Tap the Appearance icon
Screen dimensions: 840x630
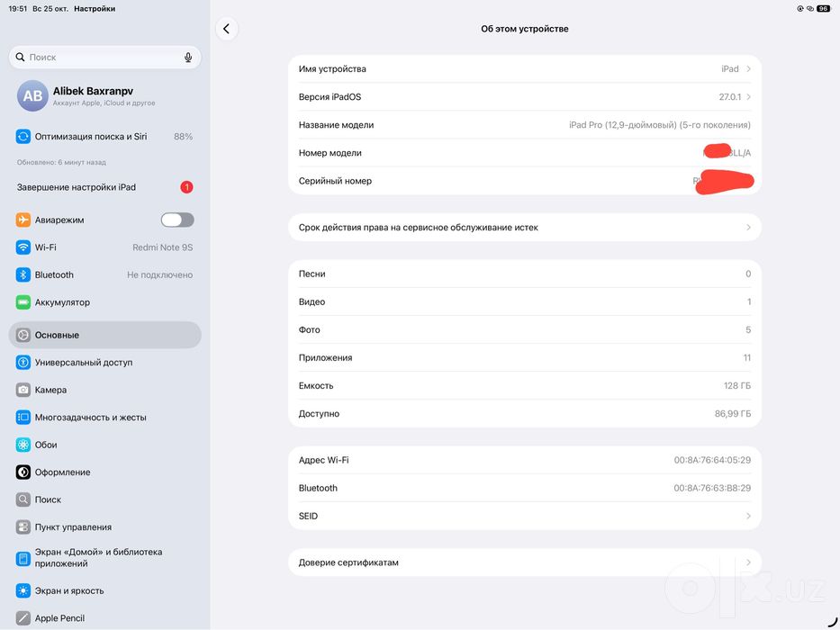coord(23,472)
